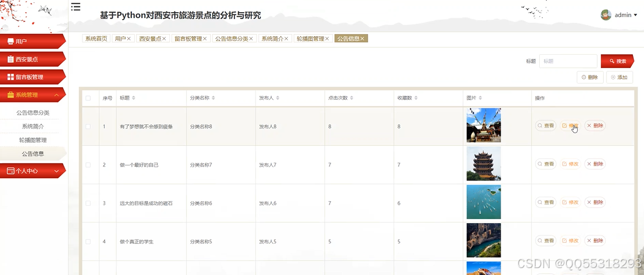Click 修改 for row 1

[x=570, y=126]
